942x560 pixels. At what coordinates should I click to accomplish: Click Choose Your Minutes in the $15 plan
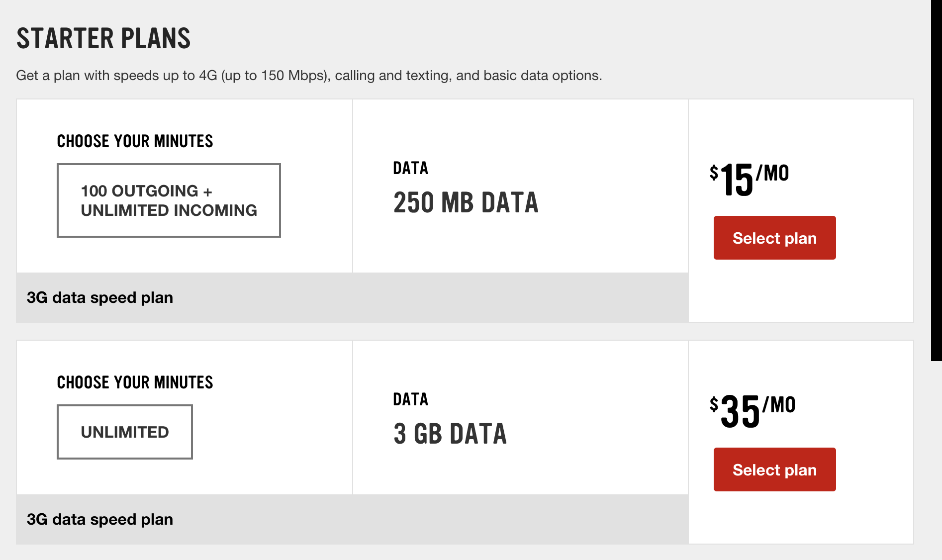tap(135, 141)
